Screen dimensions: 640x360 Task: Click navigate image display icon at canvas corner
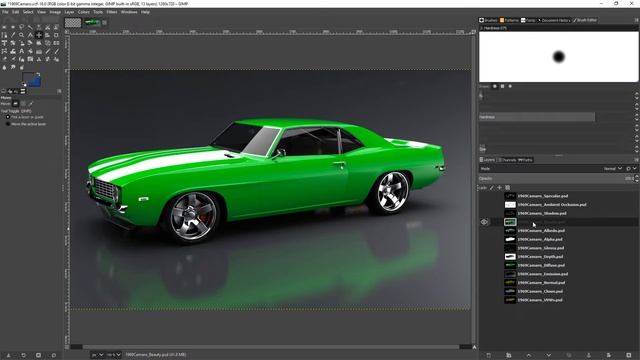point(474,347)
